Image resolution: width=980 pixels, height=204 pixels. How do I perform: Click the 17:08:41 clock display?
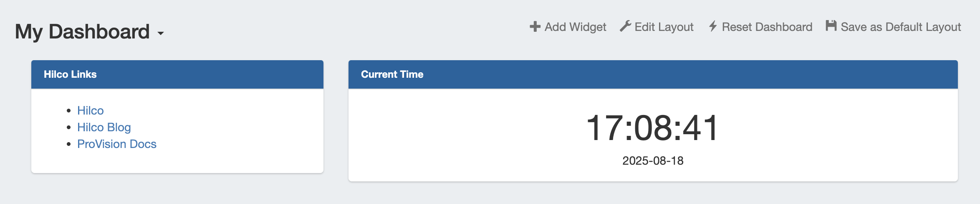click(x=653, y=128)
